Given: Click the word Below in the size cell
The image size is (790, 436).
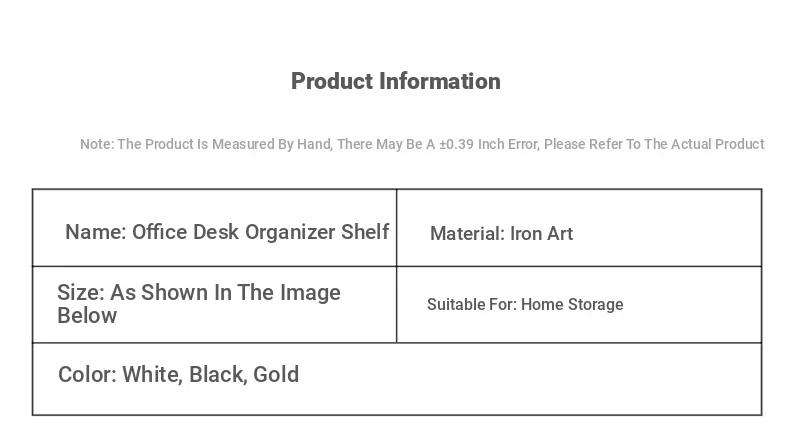Looking at the screenshot, I should point(87,316).
